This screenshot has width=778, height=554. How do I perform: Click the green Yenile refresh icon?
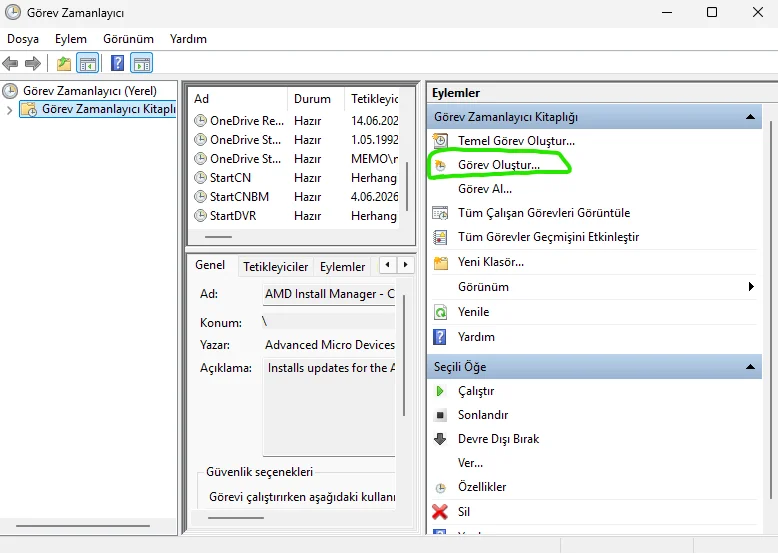point(440,312)
